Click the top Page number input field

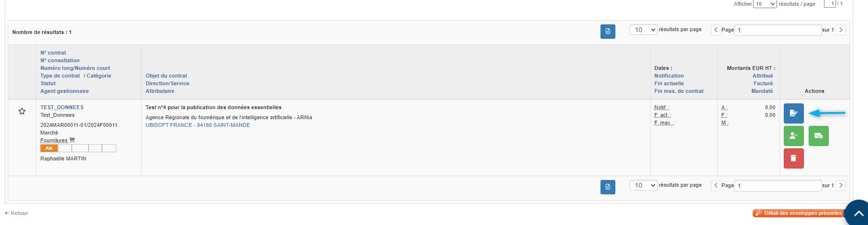click(x=778, y=30)
